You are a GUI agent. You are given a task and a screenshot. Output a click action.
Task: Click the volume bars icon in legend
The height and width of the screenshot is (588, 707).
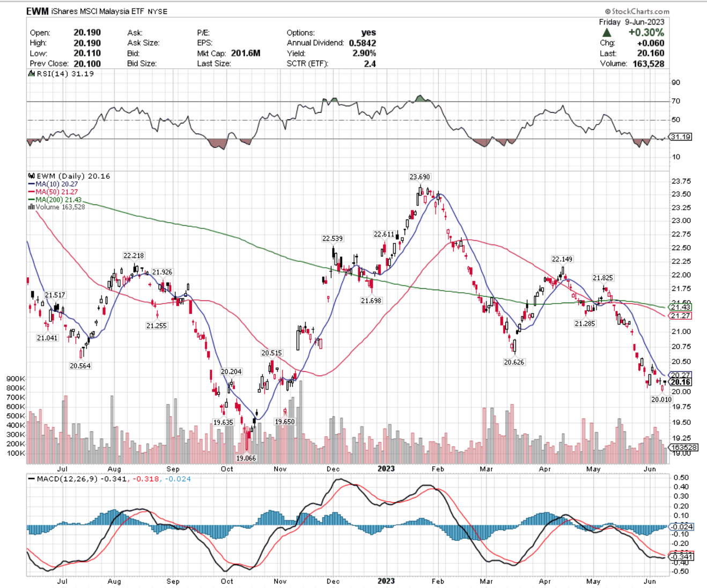[31, 207]
